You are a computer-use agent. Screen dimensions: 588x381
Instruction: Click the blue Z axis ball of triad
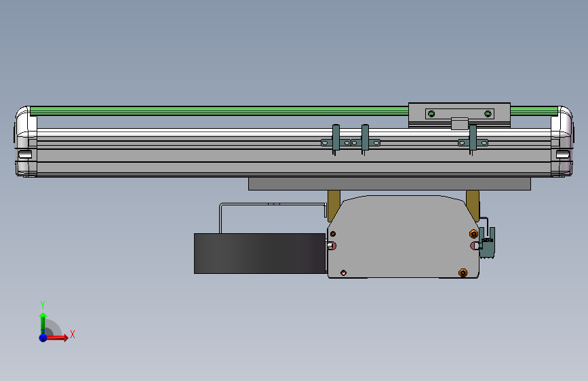coord(43,338)
